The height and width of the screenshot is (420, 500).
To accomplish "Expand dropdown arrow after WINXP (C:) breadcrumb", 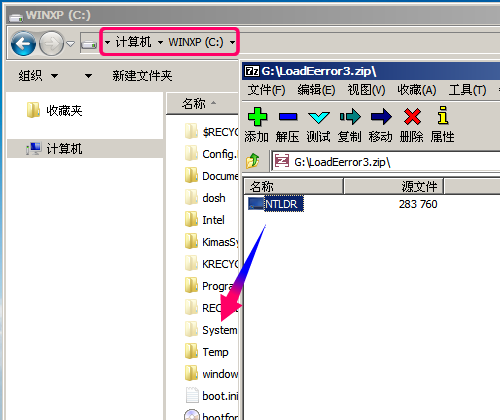I will coord(232,42).
